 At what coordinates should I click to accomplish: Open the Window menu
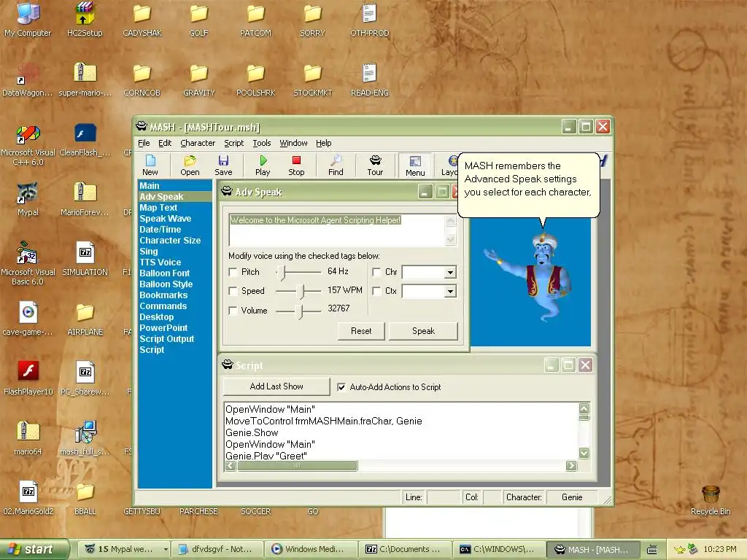(293, 143)
